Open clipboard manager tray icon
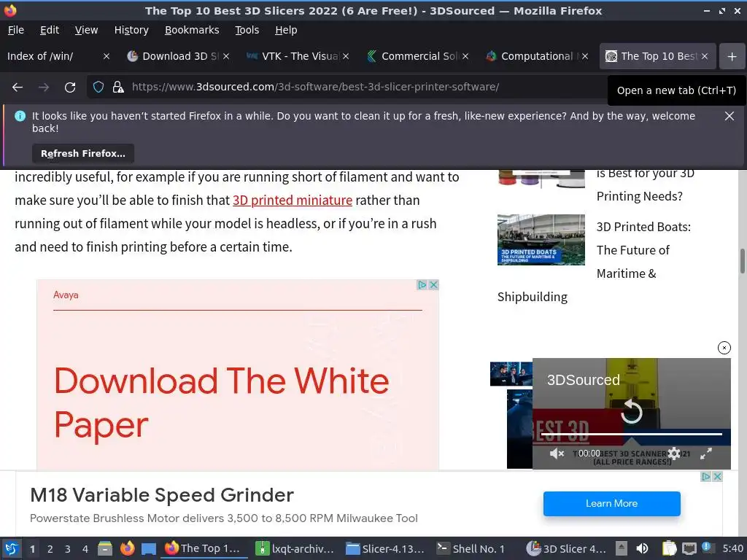 click(x=669, y=548)
